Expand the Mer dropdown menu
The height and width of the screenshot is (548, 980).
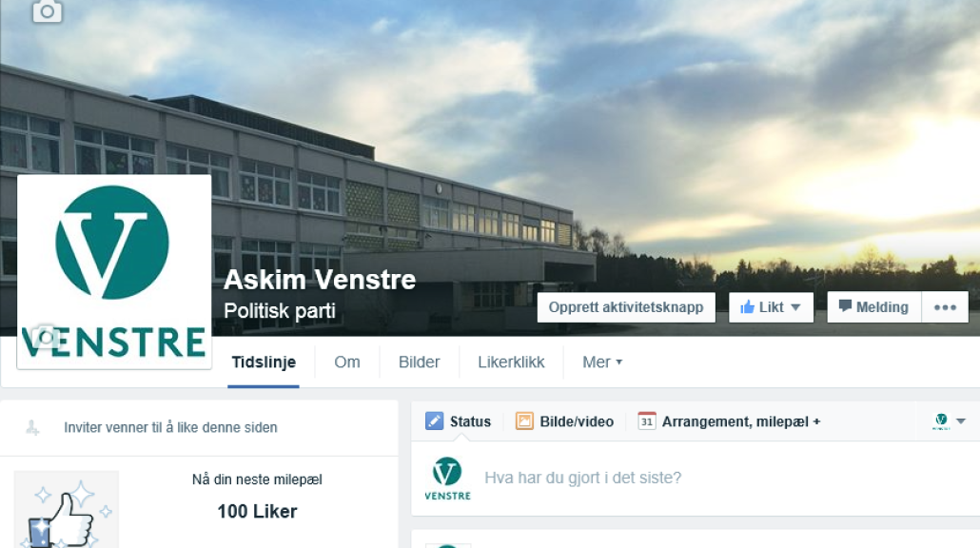[x=602, y=362]
